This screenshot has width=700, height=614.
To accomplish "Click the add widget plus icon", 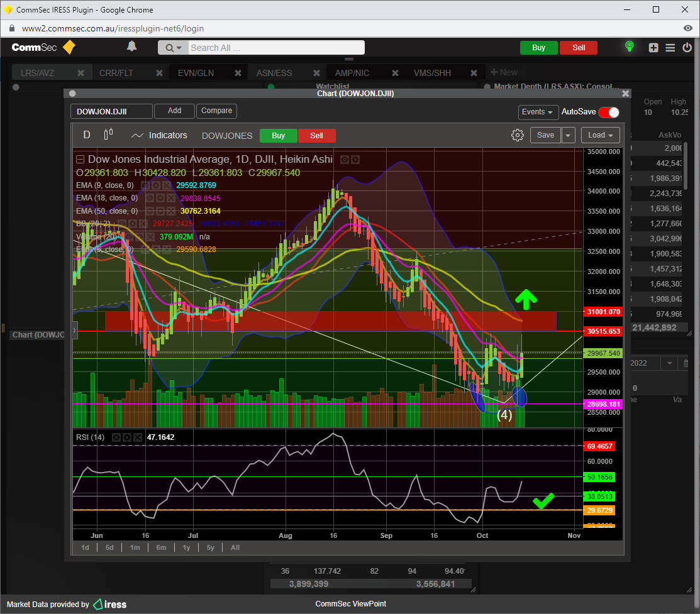I will pos(653,48).
